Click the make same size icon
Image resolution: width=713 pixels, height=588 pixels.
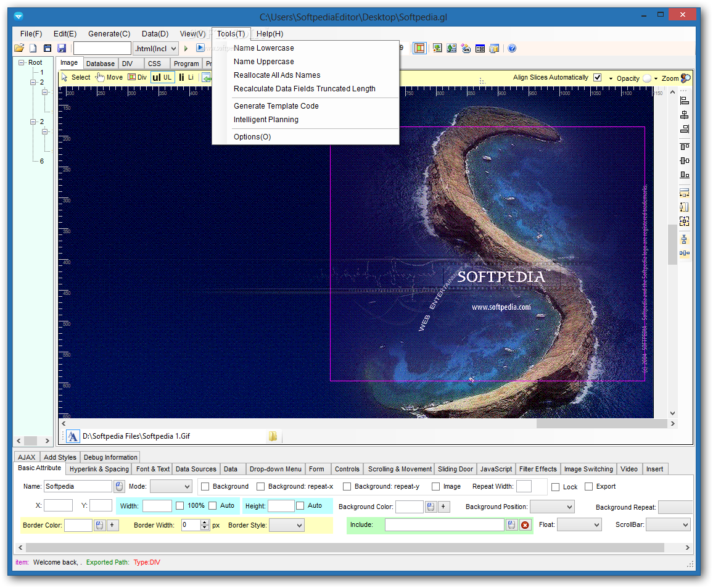(x=685, y=221)
